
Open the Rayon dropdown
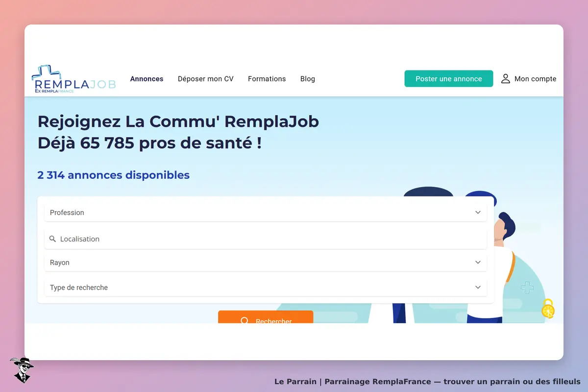point(266,263)
